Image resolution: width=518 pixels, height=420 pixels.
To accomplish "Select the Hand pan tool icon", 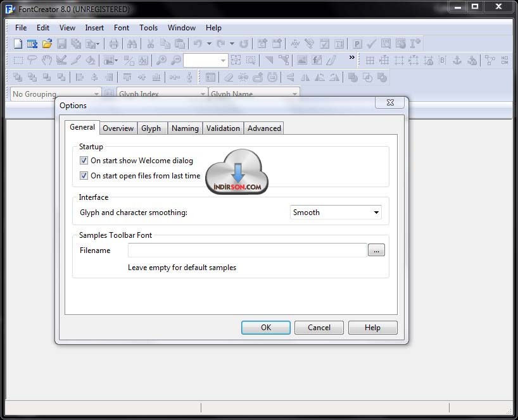I will click(47, 60).
